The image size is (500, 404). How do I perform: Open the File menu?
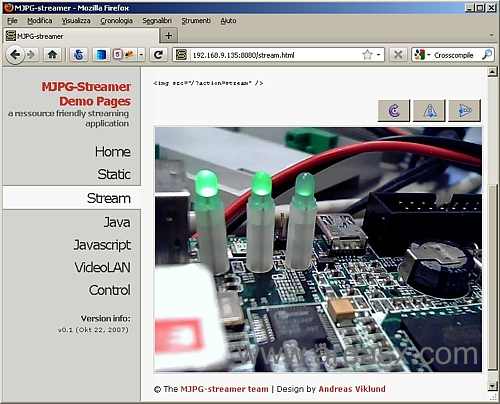point(12,21)
